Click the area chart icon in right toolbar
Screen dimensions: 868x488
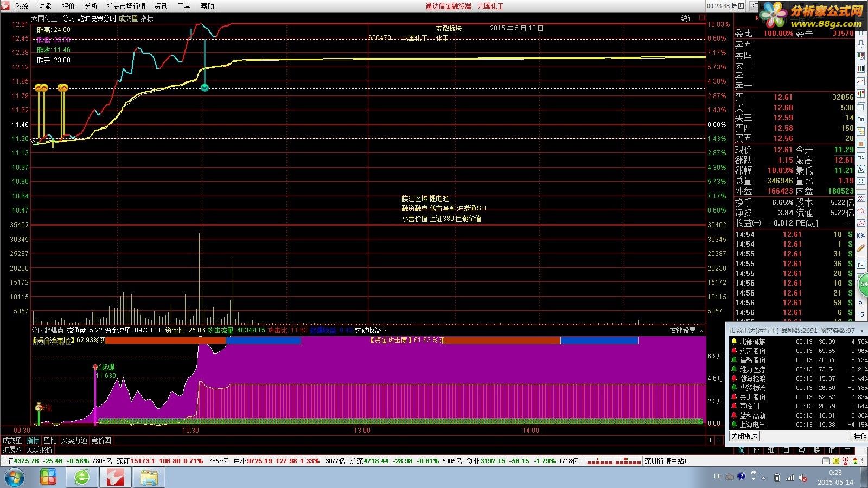pyautogui.click(x=861, y=210)
